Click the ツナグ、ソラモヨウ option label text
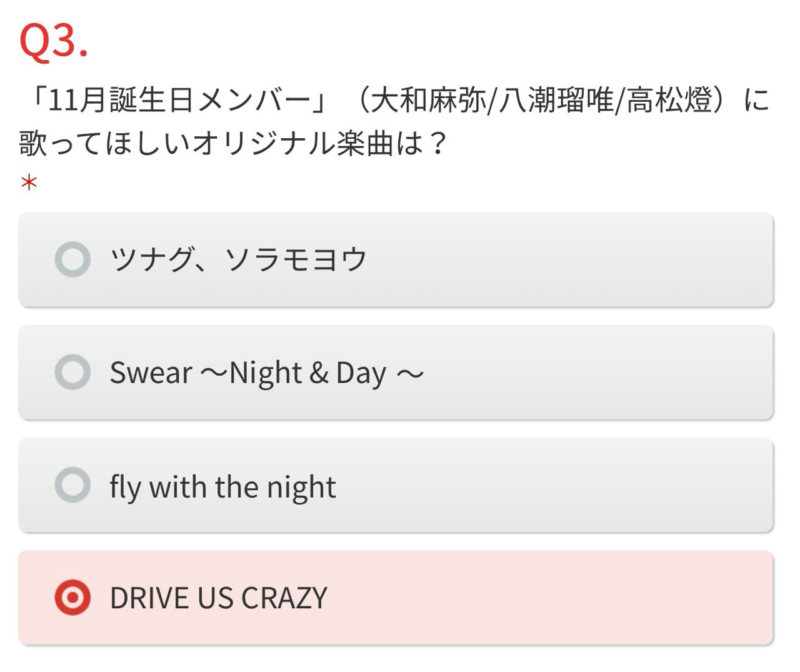Viewport: 800px width, 672px height. pyautogui.click(x=238, y=259)
